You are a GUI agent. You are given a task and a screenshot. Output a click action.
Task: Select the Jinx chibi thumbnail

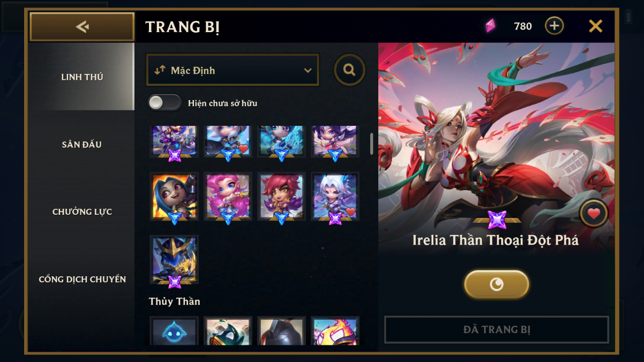[174, 197]
